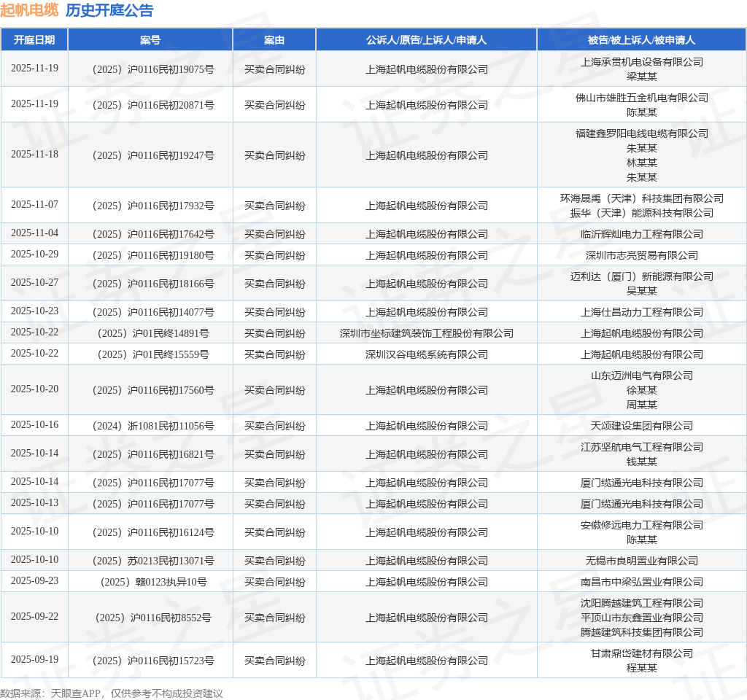This screenshot has width=747, height=700.
Task: Click defendant 福建鑫罗阳电线电缆有限公司
Action: tap(642, 133)
